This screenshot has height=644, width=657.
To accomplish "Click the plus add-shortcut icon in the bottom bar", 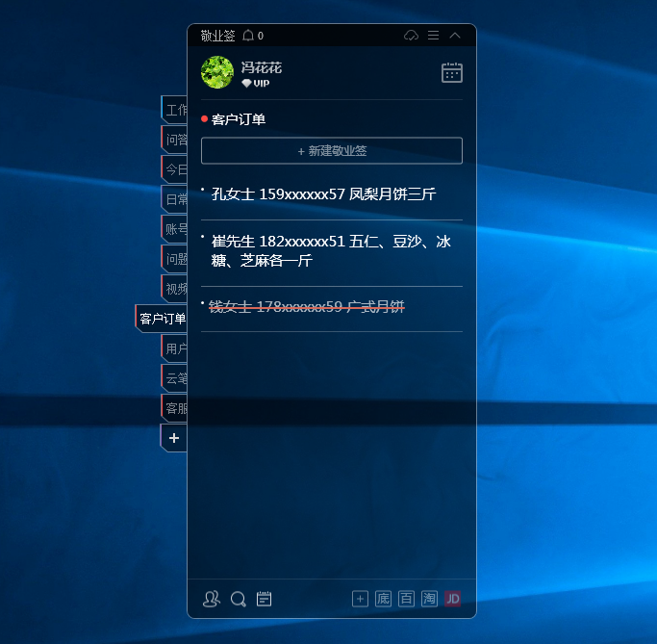I will 360,599.
